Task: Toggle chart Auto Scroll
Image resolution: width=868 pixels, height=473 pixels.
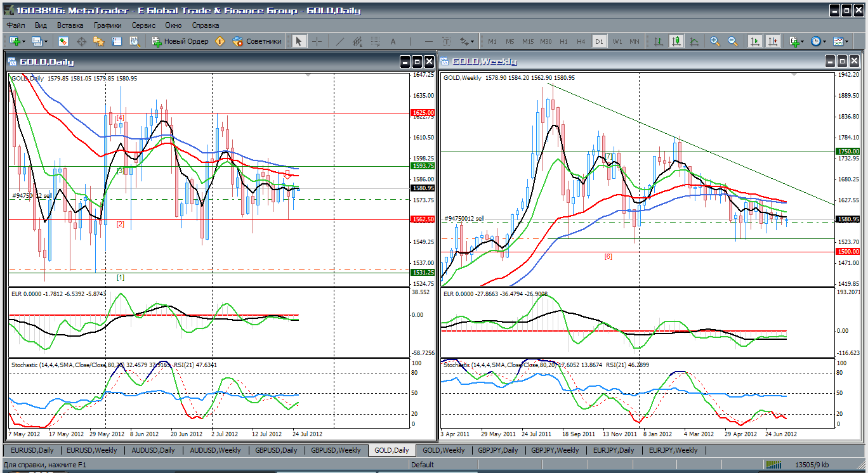Action: tap(754, 41)
